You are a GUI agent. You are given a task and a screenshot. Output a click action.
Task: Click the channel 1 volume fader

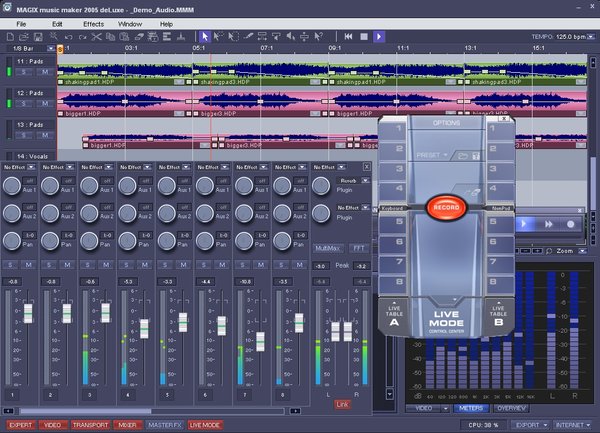28,313
